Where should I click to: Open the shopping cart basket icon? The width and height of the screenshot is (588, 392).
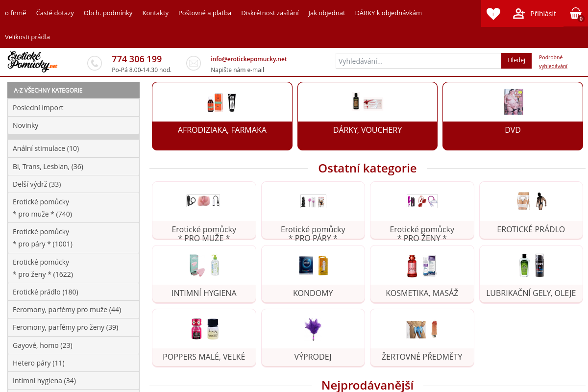coord(576,14)
